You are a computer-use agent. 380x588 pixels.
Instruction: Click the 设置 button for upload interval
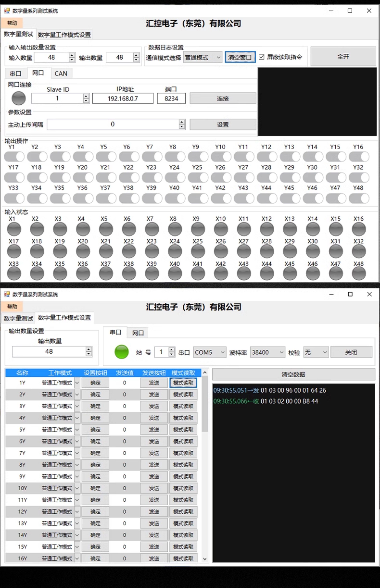pos(223,124)
